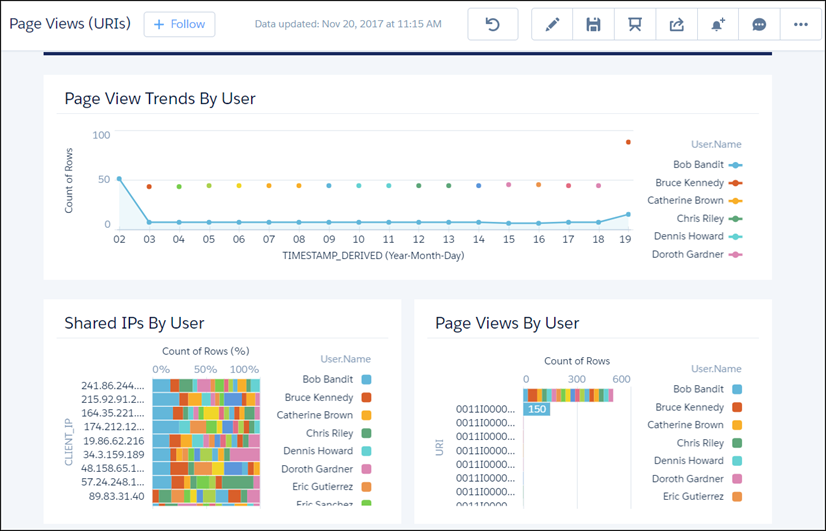Screen dimensions: 826x531
Task: Click the high red data point above day 19
Action: (x=628, y=142)
